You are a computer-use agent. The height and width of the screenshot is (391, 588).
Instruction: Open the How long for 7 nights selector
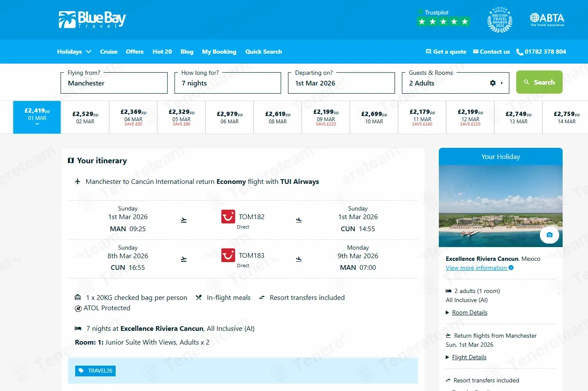[228, 83]
